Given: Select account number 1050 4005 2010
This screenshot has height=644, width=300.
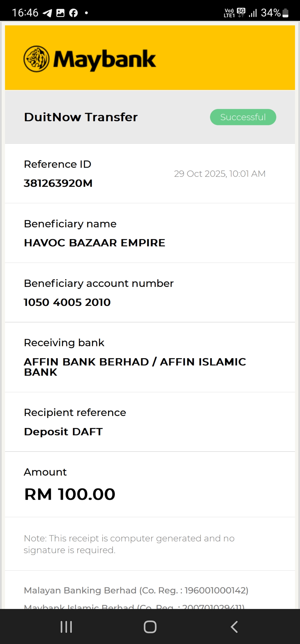Looking at the screenshot, I should 67,302.
